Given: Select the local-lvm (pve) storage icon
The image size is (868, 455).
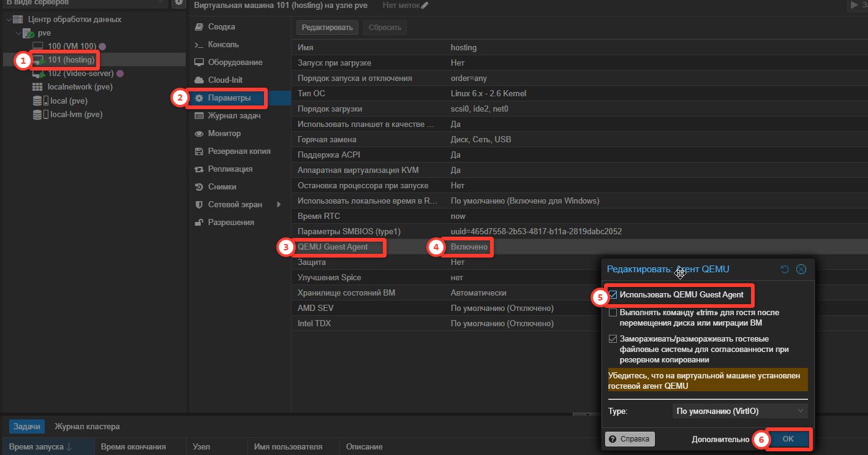Looking at the screenshot, I should (37, 115).
